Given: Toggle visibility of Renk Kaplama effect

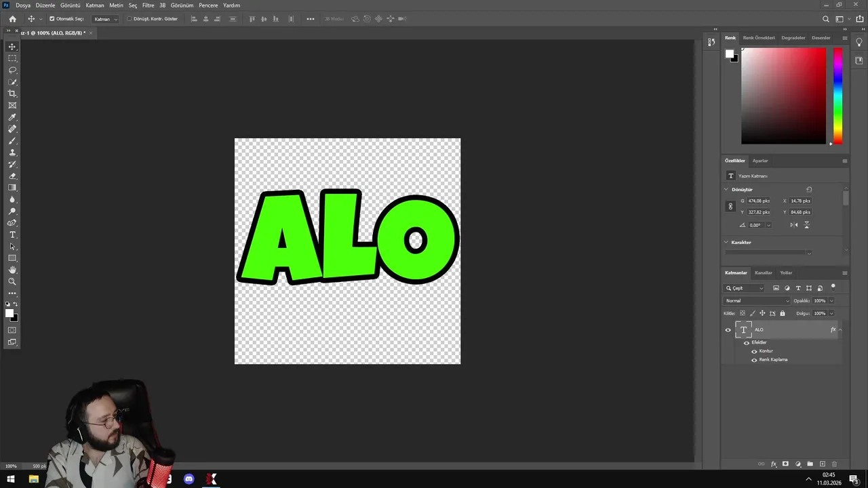Looking at the screenshot, I should click(754, 360).
